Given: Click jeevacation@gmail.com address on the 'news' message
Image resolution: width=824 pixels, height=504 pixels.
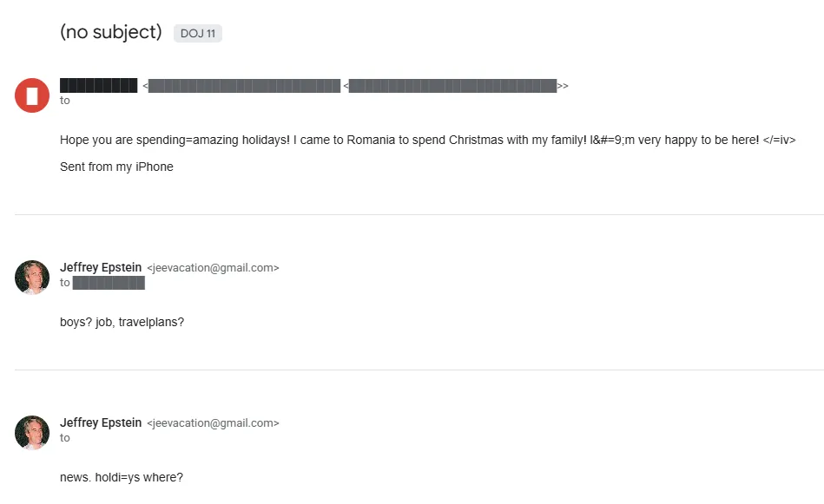Looking at the screenshot, I should 213,423.
